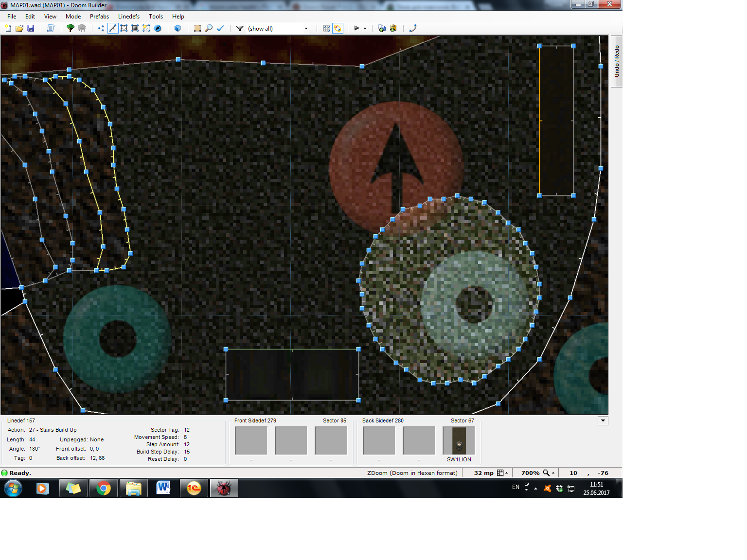Click the 'Sector 85' label
The height and width of the screenshot is (560, 747).
335,420
